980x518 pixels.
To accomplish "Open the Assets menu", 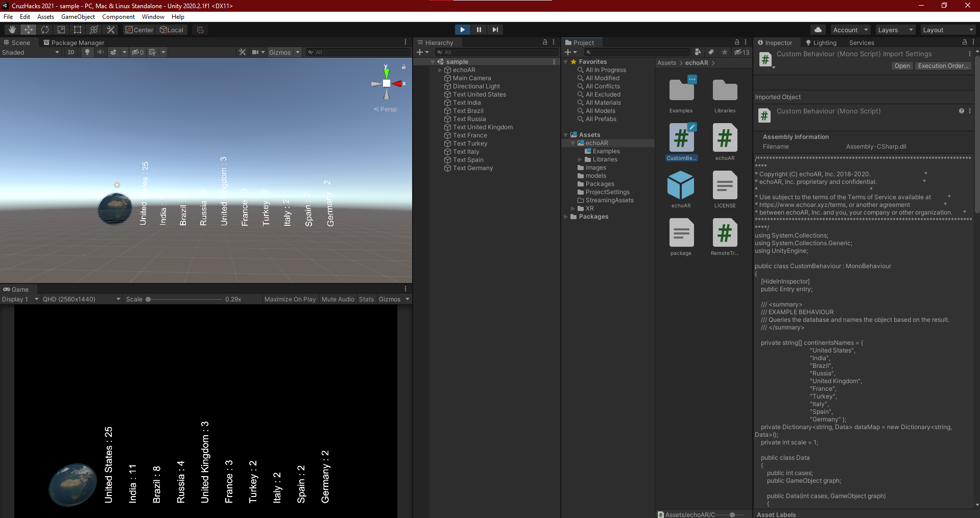I will [45, 17].
